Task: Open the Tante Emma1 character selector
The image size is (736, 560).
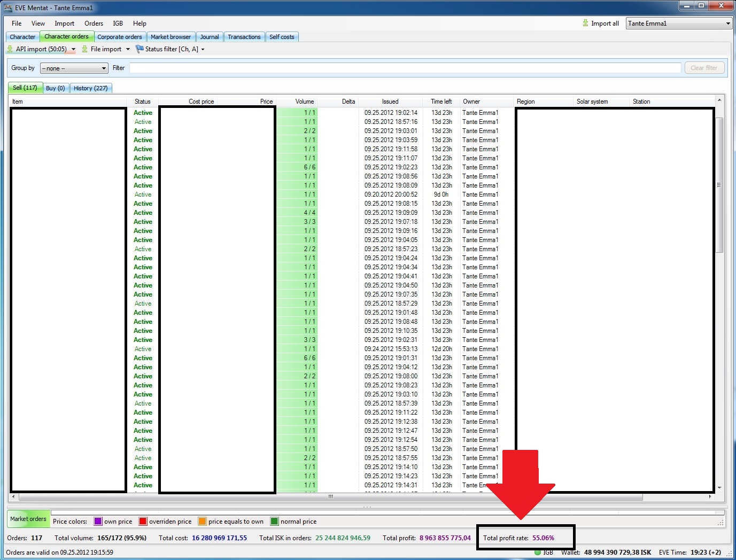Action: (678, 24)
